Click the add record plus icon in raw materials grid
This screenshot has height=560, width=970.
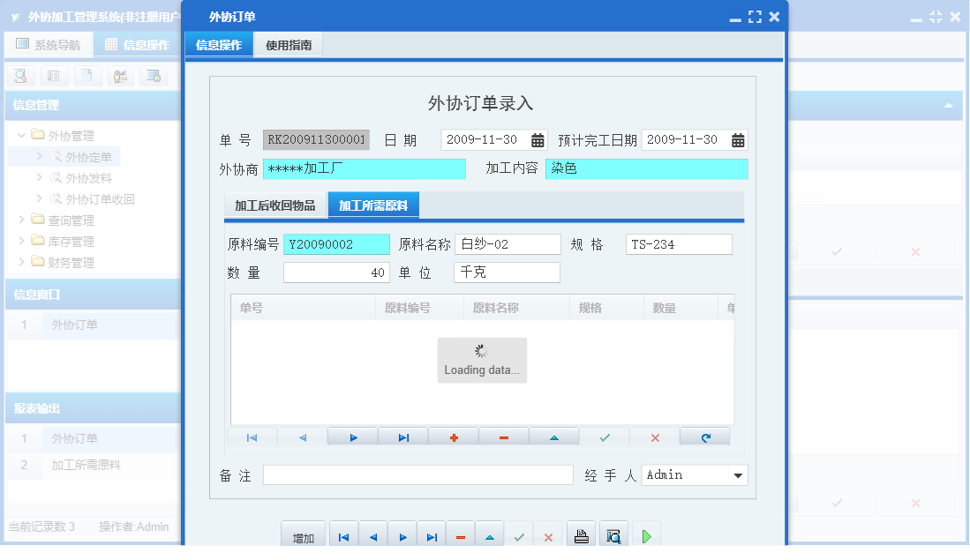coord(453,437)
